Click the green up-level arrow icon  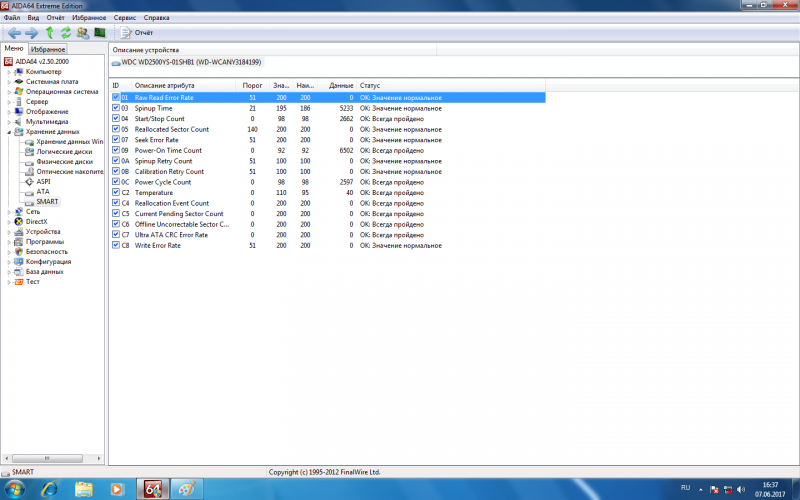coord(49,33)
